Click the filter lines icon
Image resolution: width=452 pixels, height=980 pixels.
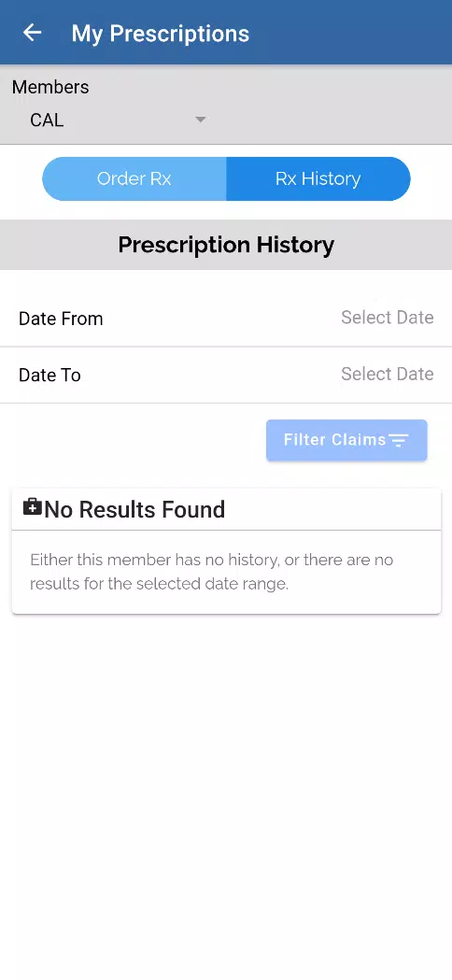(x=399, y=441)
